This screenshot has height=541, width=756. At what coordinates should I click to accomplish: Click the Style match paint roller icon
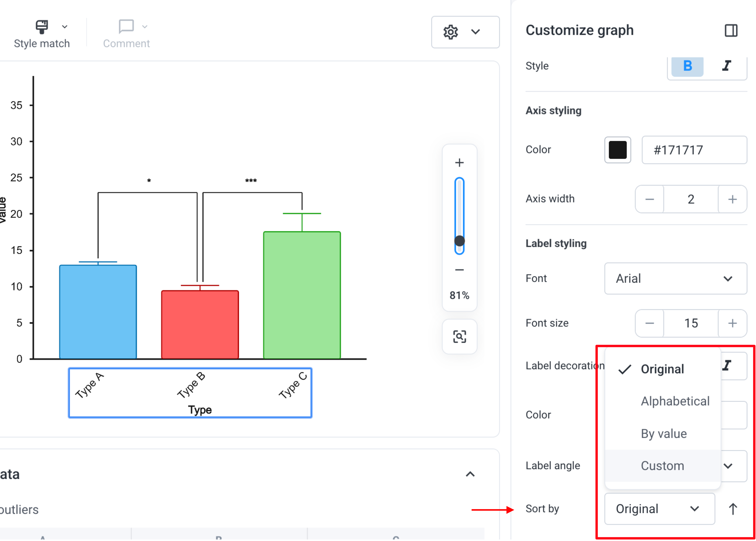(42, 27)
